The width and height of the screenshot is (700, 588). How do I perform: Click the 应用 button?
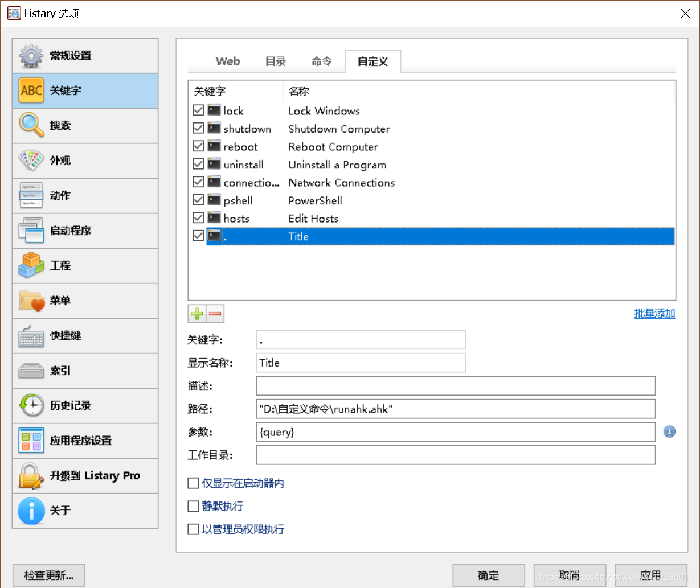point(650,575)
